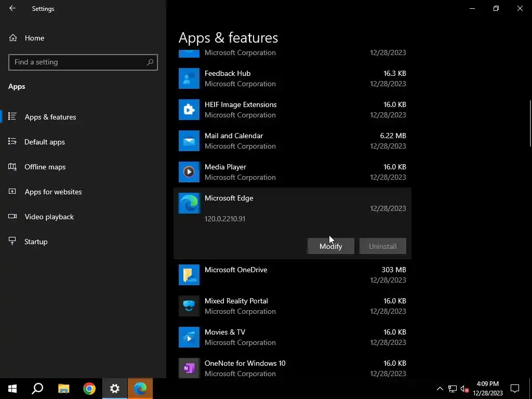The image size is (532, 399).
Task: Click the Microsoft OneDrive icon
Action: click(x=189, y=275)
